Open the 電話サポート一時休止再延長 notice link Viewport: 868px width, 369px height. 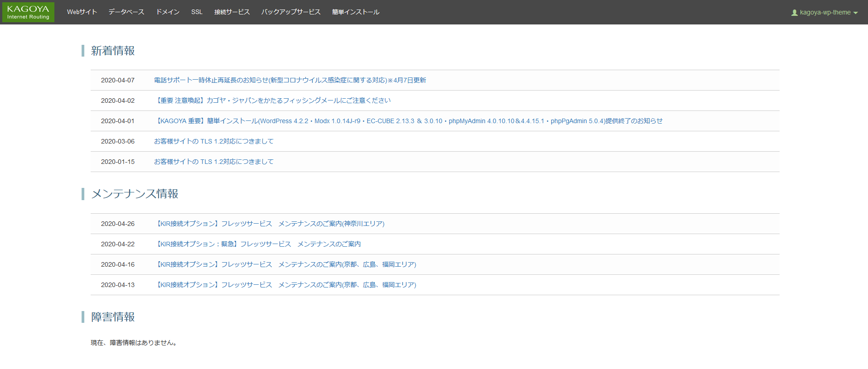coord(290,80)
